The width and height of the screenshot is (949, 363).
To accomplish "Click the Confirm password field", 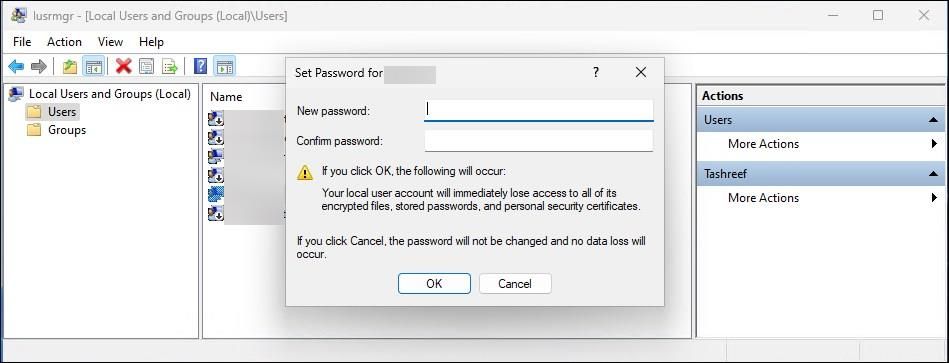I will (539, 141).
